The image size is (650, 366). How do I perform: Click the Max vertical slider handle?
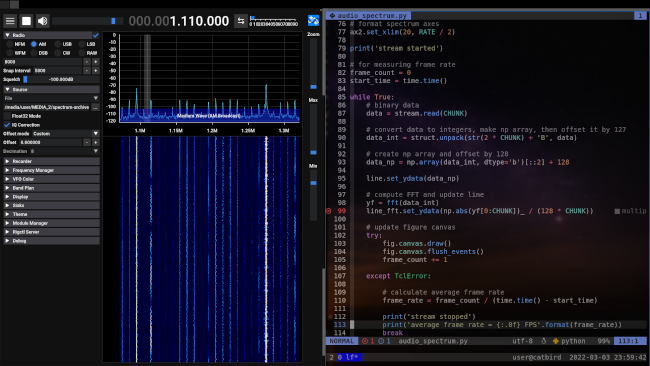[313, 153]
